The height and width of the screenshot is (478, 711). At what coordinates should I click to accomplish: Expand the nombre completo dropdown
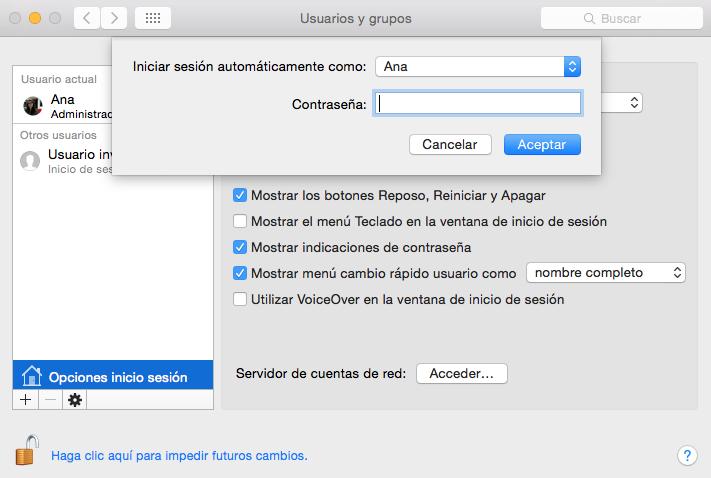(605, 273)
